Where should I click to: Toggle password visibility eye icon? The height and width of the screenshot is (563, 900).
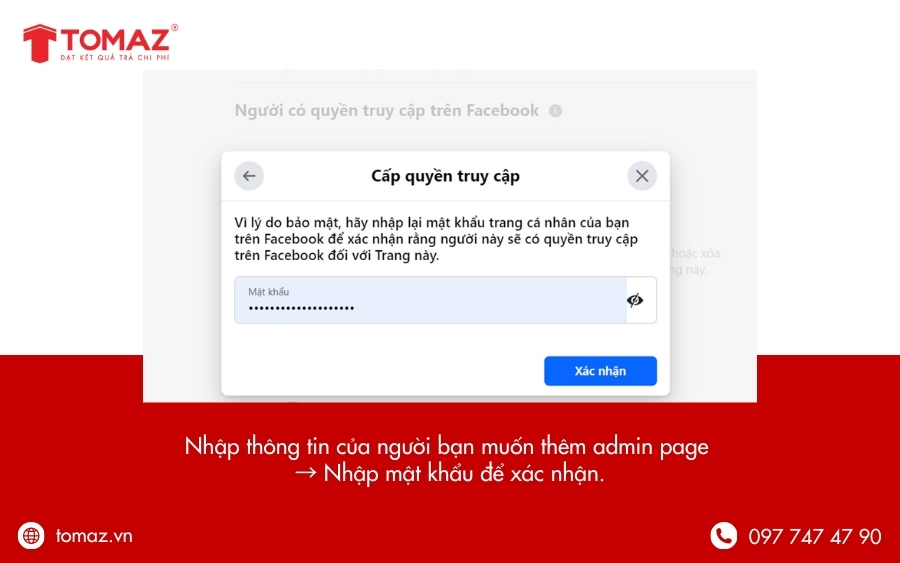pos(635,300)
